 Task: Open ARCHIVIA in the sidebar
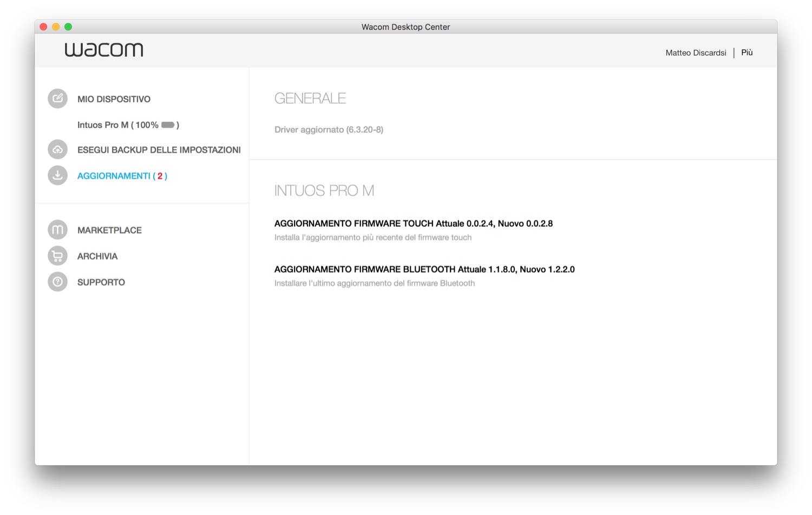pos(97,256)
